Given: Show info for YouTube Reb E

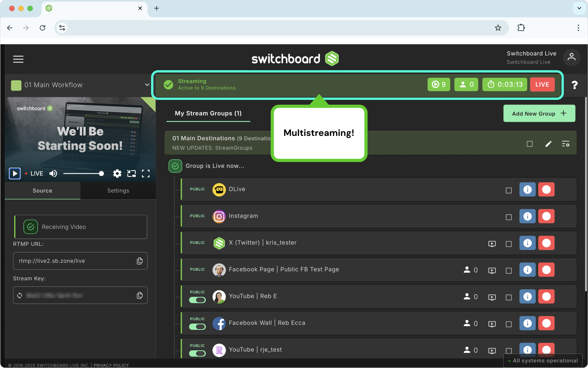Looking at the screenshot, I should tap(527, 296).
